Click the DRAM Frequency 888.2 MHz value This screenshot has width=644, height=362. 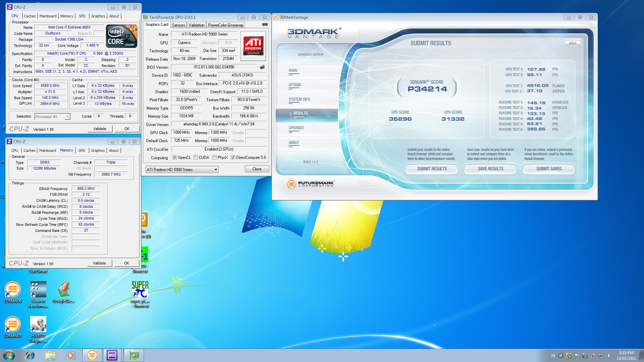(x=86, y=188)
